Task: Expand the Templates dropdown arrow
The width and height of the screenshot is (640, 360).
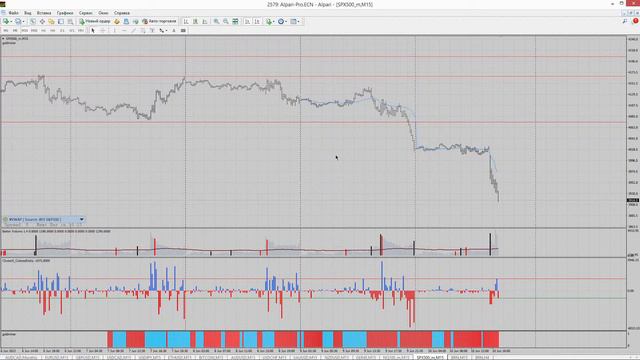Action: click(x=299, y=21)
